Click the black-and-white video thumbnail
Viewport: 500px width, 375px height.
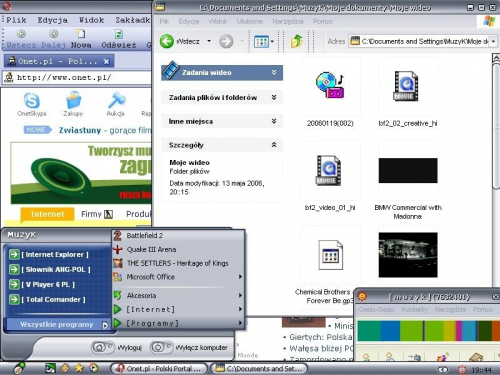(408, 255)
